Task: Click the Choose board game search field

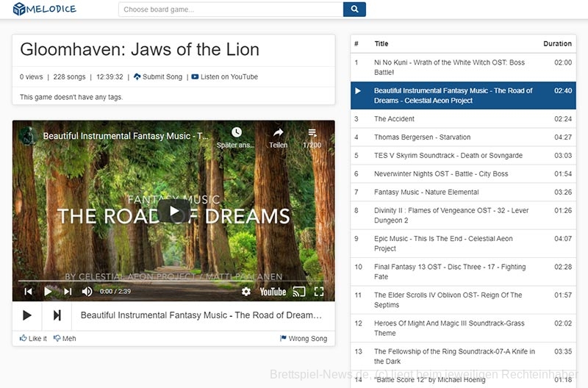Action: click(230, 10)
